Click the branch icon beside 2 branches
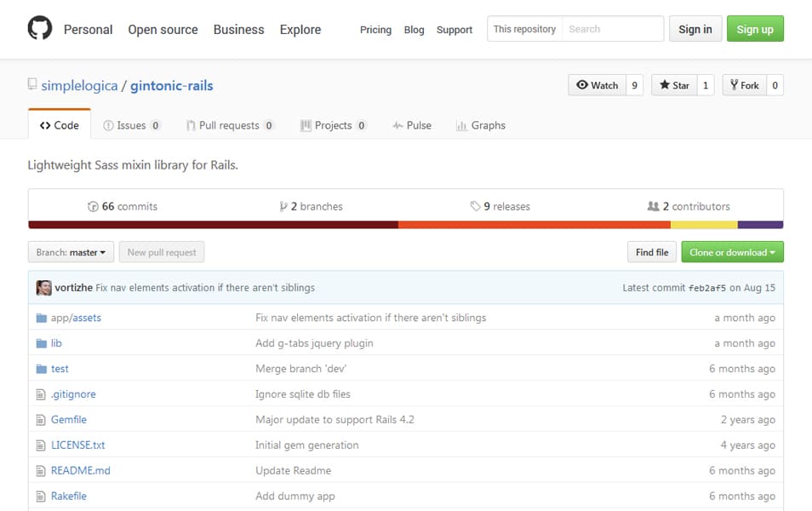The height and width of the screenshot is (511, 812). 283,207
